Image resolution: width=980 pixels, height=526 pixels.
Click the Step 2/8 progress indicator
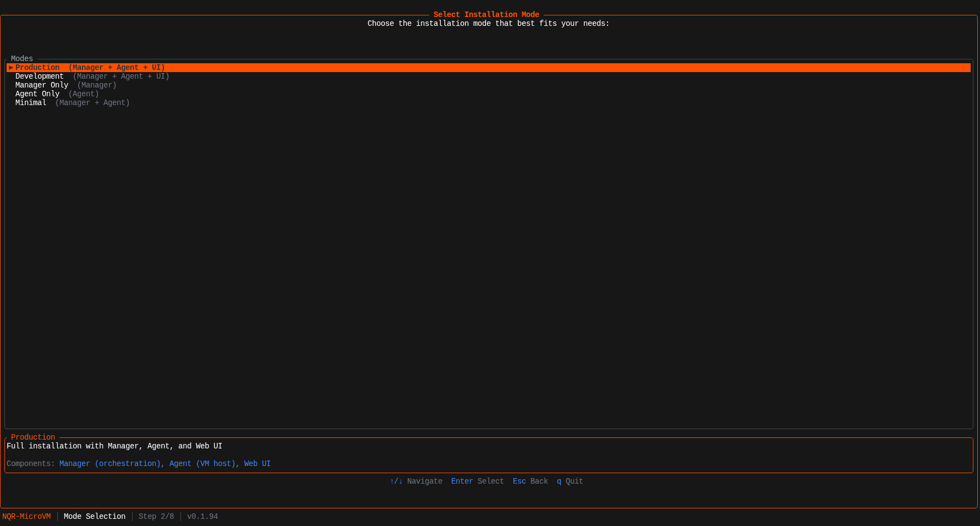point(156,516)
